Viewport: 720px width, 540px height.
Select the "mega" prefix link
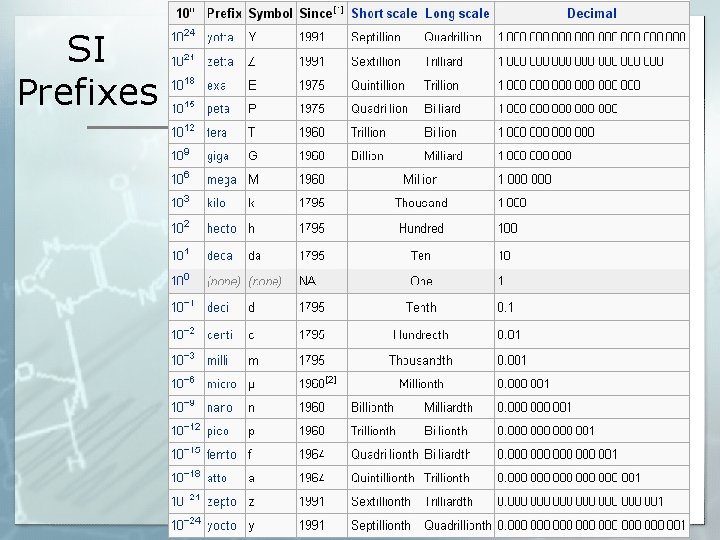tap(222, 180)
